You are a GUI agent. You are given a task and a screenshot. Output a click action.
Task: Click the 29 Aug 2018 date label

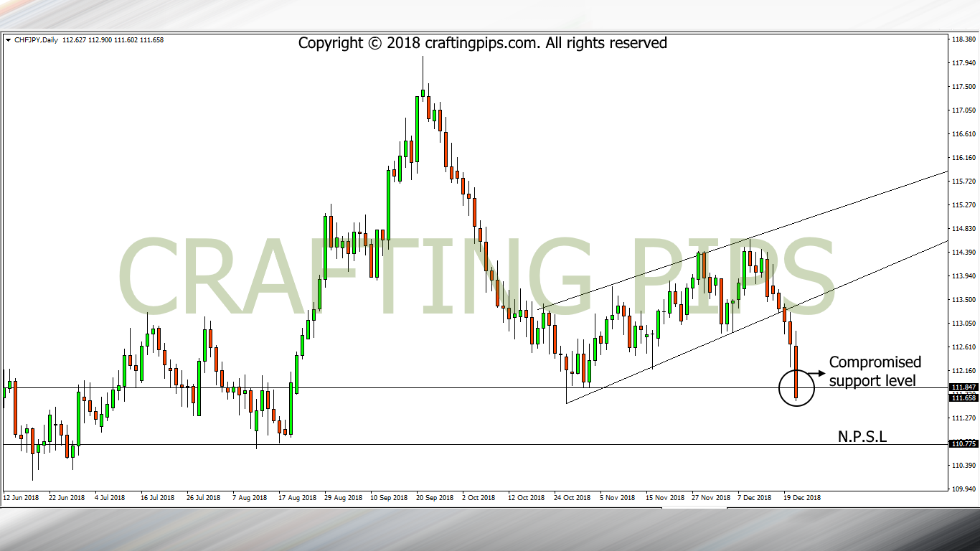tap(343, 497)
